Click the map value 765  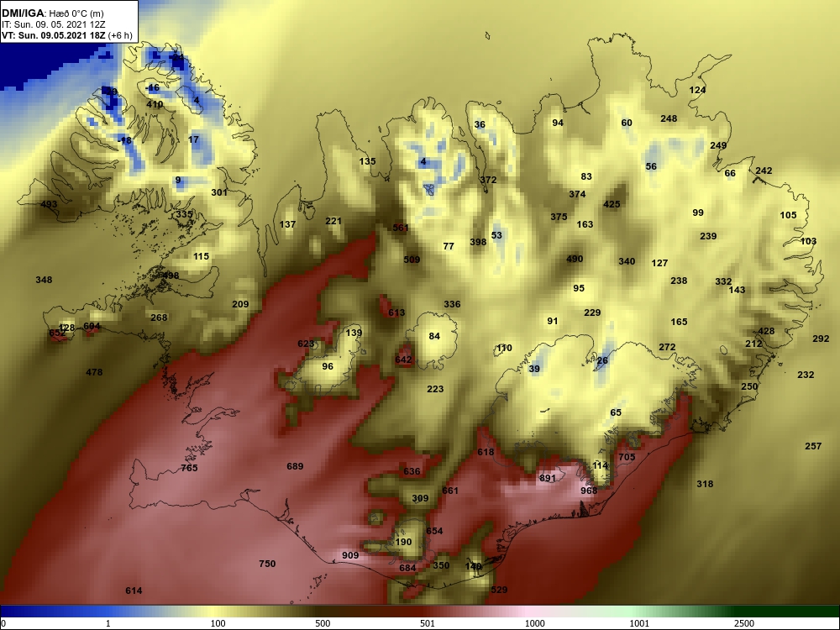[189, 468]
